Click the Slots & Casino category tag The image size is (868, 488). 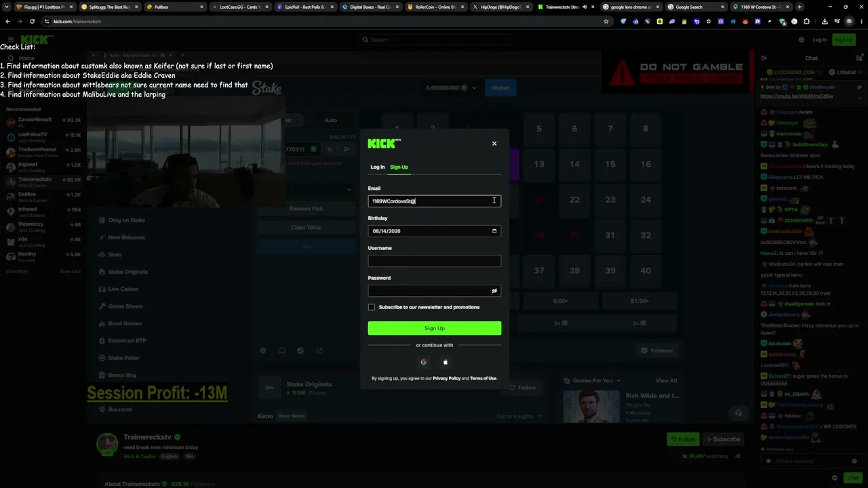coord(140,457)
